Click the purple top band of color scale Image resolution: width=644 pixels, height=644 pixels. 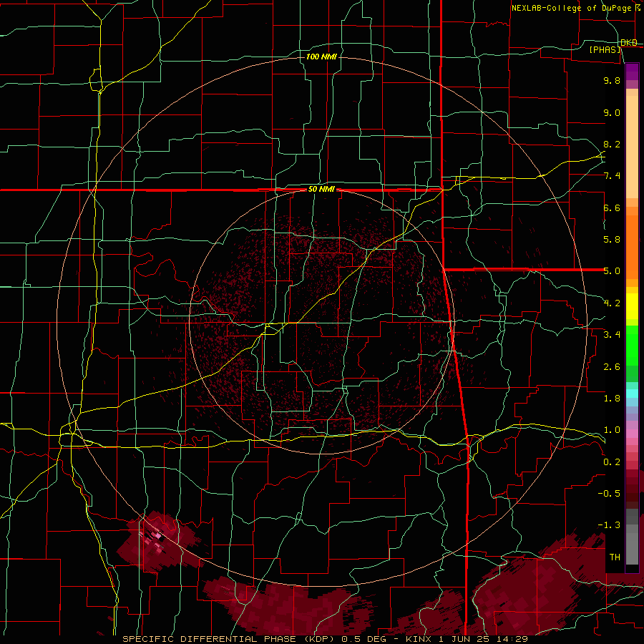pyautogui.click(x=632, y=72)
